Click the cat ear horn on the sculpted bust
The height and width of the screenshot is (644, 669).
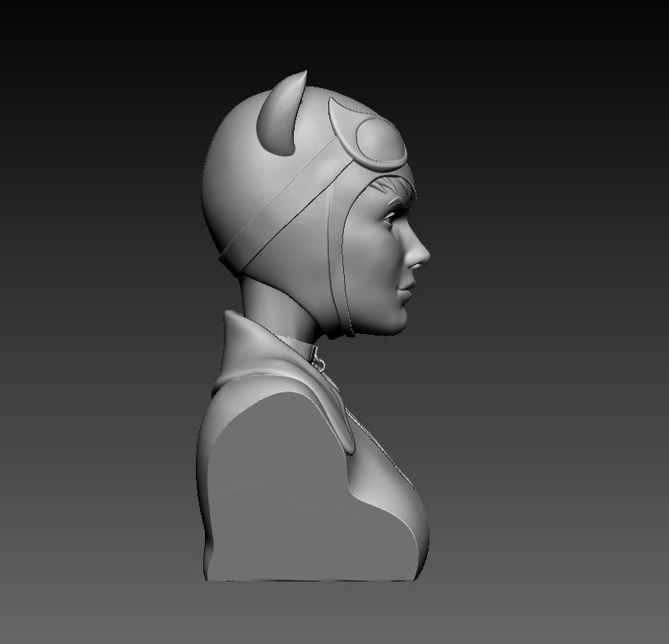coord(281,115)
